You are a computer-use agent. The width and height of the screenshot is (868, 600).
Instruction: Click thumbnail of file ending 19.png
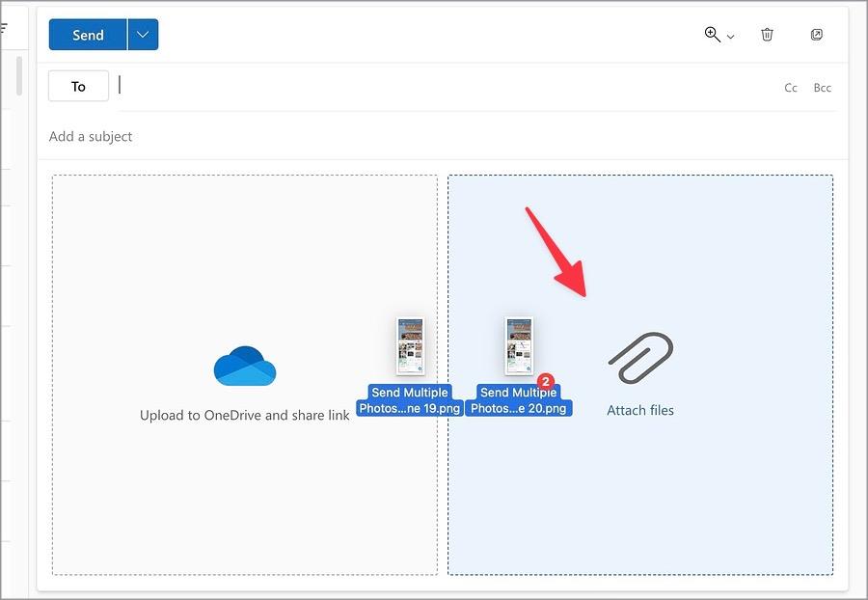(x=410, y=346)
